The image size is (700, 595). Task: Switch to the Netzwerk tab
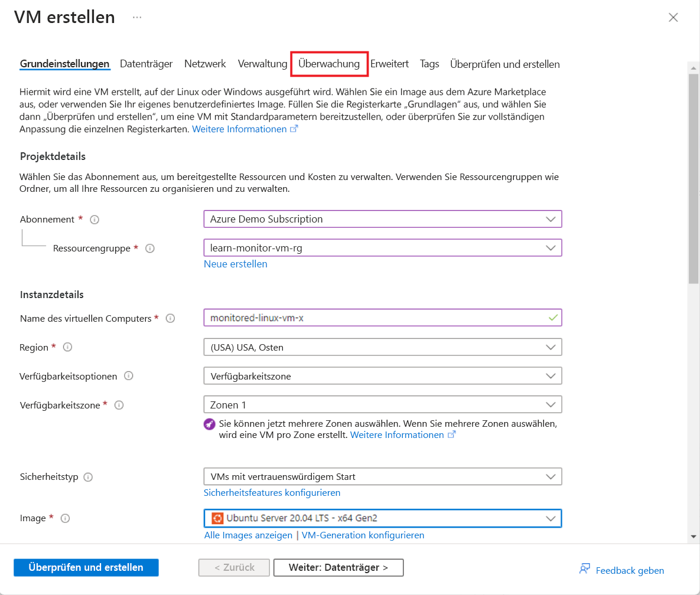[x=204, y=64]
